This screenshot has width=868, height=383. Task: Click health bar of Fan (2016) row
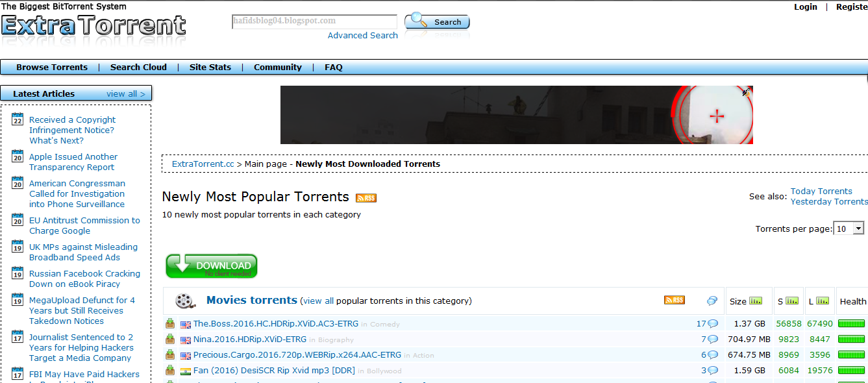[851, 370]
